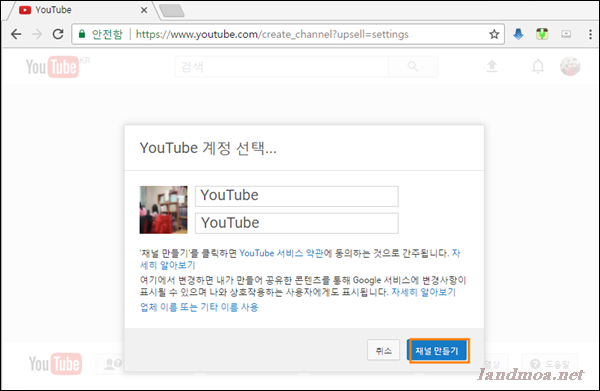Click the blue download extension icon

[x=518, y=34]
